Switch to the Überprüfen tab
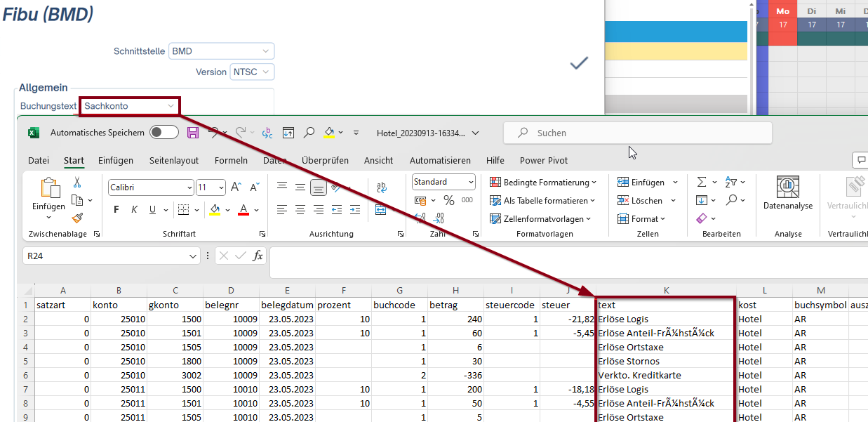Viewport: 868px width, 422px height. pos(325,161)
